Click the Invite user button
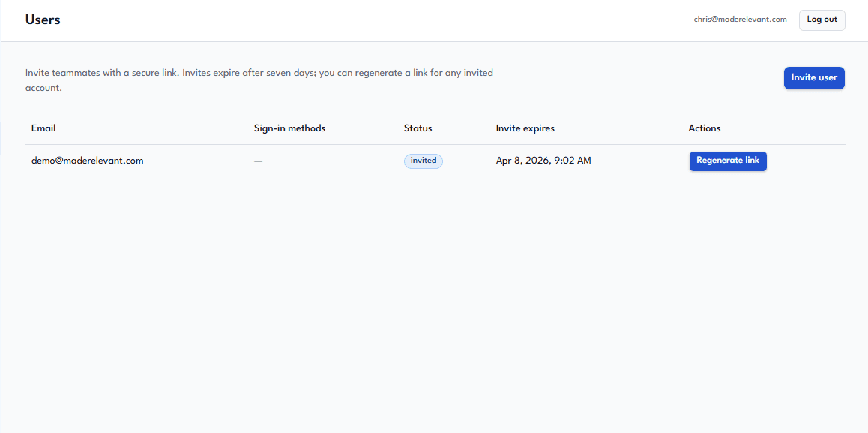The width and height of the screenshot is (868, 433). (814, 77)
